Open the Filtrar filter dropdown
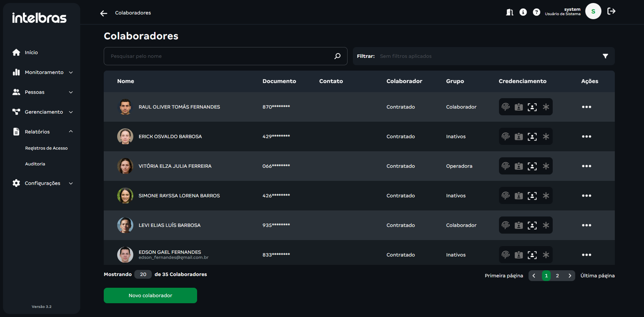Viewport: 644px width, 317px height. (605, 56)
